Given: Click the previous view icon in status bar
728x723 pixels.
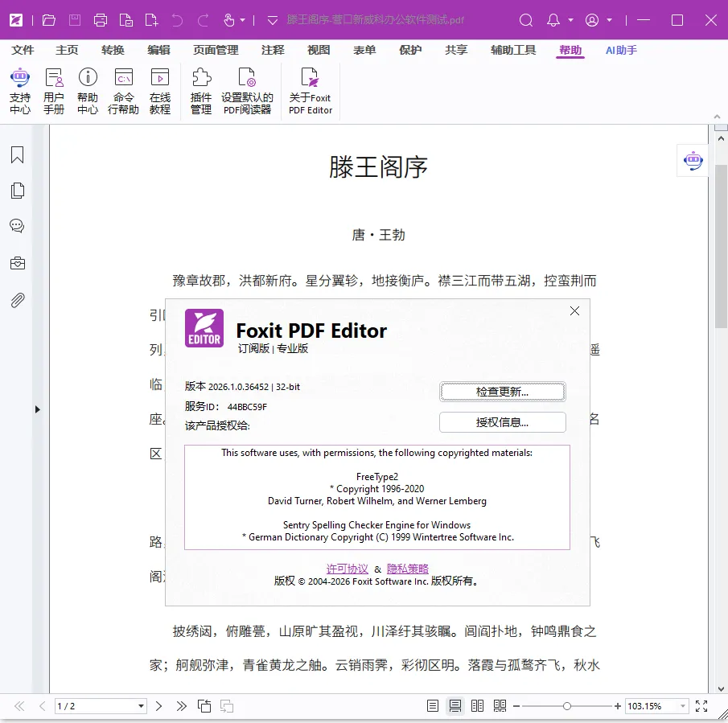Looking at the screenshot, I should 204,706.
